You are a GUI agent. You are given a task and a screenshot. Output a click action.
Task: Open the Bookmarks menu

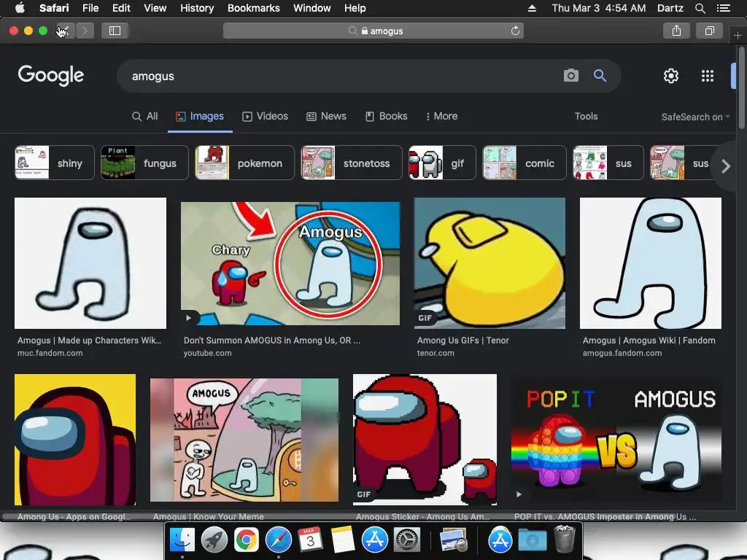click(253, 8)
